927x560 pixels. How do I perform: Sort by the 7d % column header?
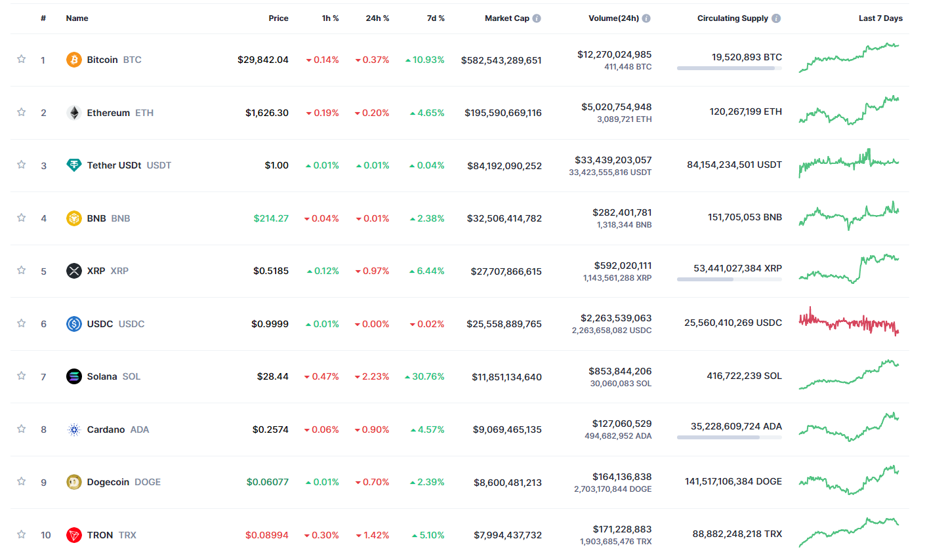coord(436,18)
